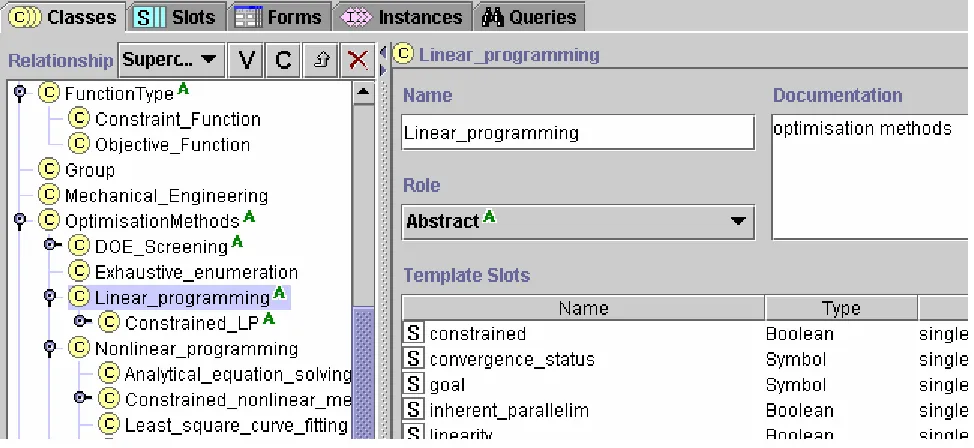Click the Group class icon

[49, 169]
